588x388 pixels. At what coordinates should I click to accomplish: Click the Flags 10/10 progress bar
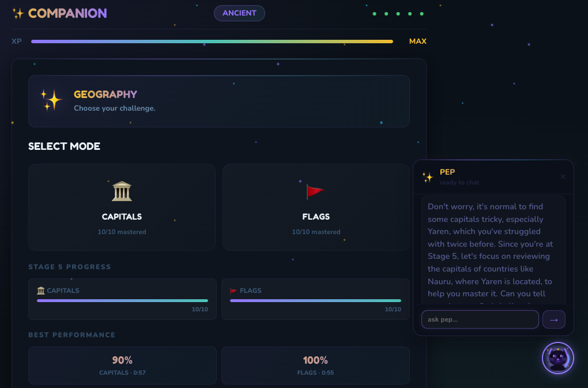pos(315,300)
